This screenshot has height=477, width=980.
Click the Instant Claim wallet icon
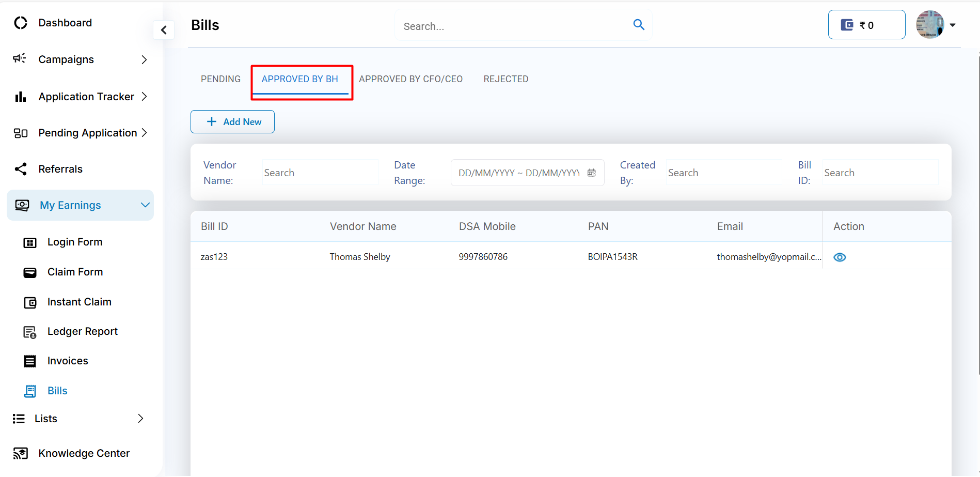click(30, 302)
